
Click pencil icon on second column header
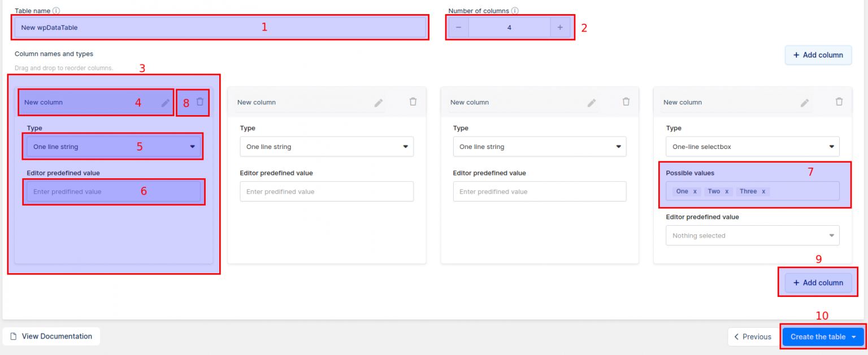coord(378,103)
